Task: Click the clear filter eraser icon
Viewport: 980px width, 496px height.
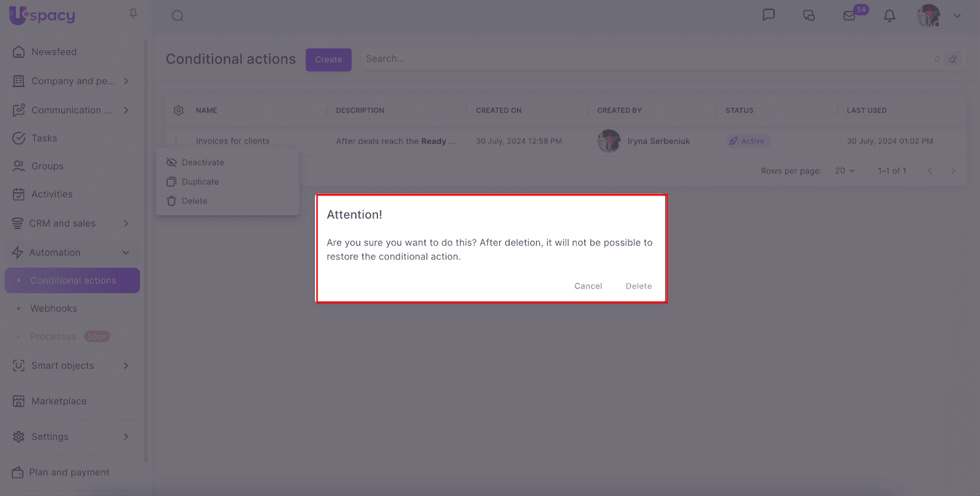Action: [953, 59]
